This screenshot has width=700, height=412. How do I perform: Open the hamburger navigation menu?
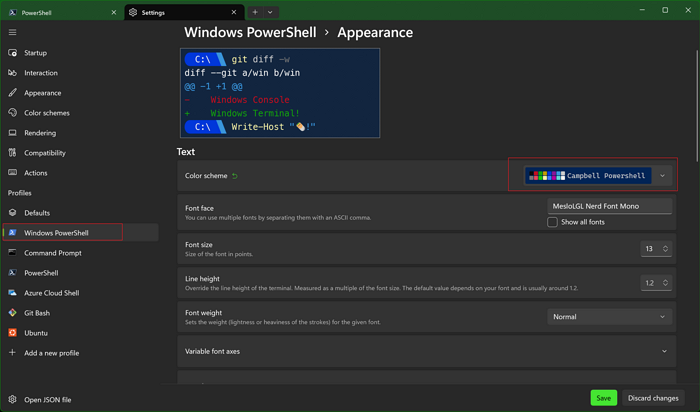coord(12,32)
